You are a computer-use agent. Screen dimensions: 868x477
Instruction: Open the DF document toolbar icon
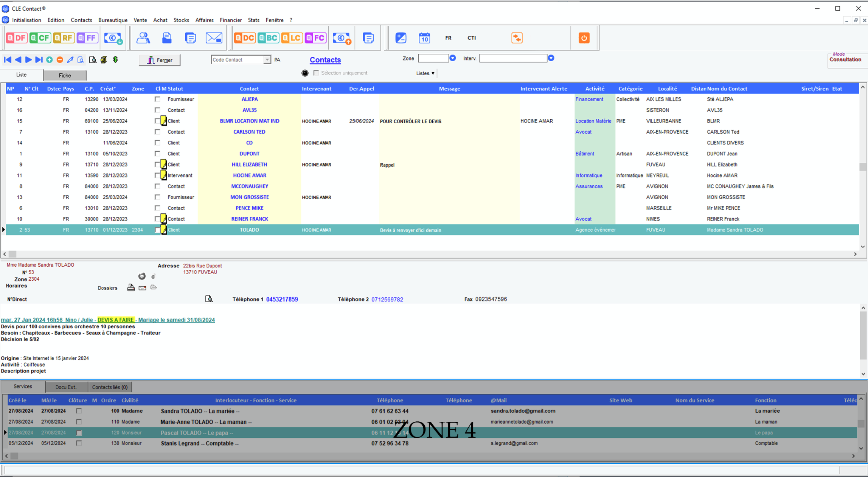tap(16, 38)
